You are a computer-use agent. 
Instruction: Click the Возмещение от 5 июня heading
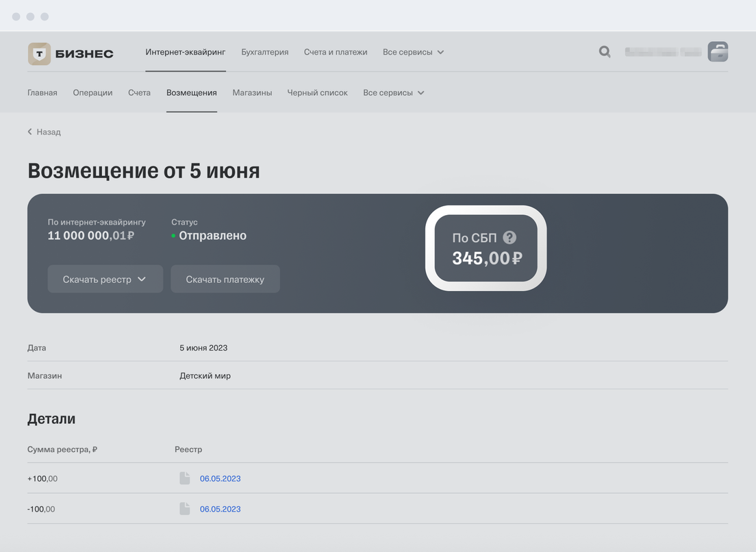(x=144, y=171)
